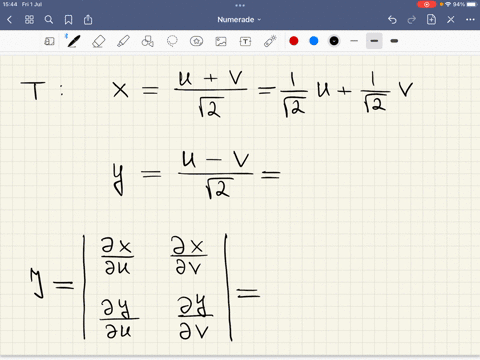The width and height of the screenshot is (480, 360).
Task: Open the more options ellipsis menu
Action: coord(470,20)
